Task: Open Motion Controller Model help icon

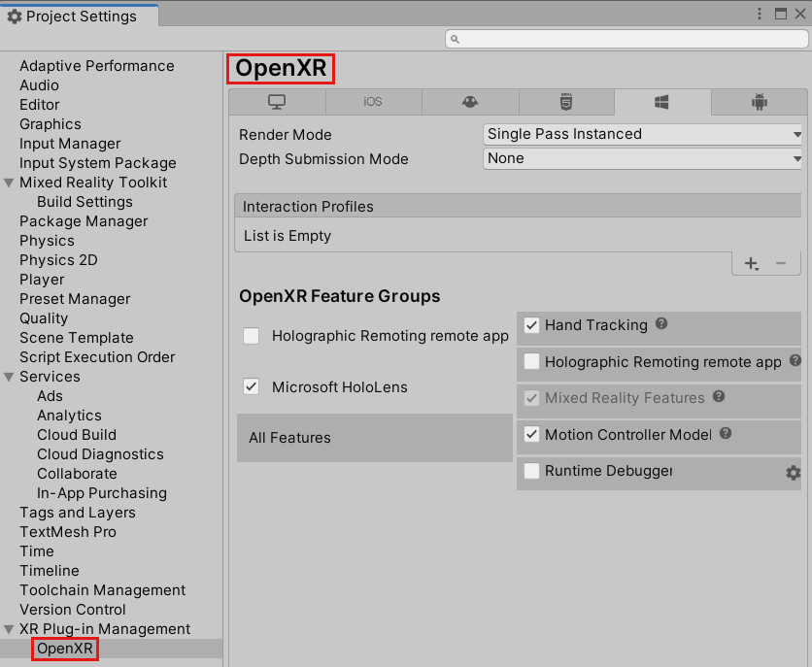Action: click(726, 434)
